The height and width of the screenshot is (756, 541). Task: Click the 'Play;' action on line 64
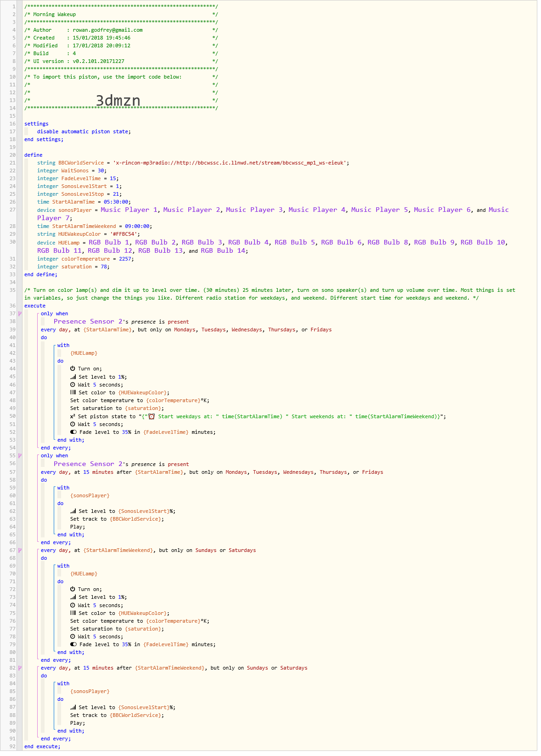tap(78, 527)
